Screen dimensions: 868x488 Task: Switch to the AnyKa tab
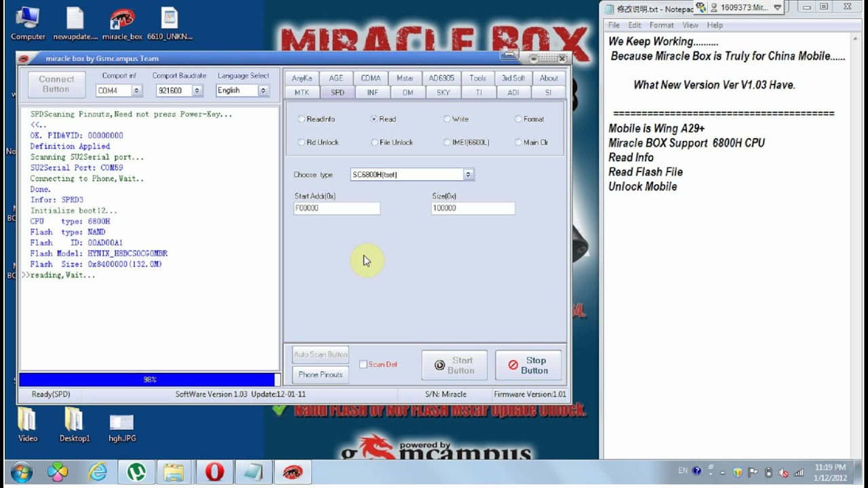(302, 78)
